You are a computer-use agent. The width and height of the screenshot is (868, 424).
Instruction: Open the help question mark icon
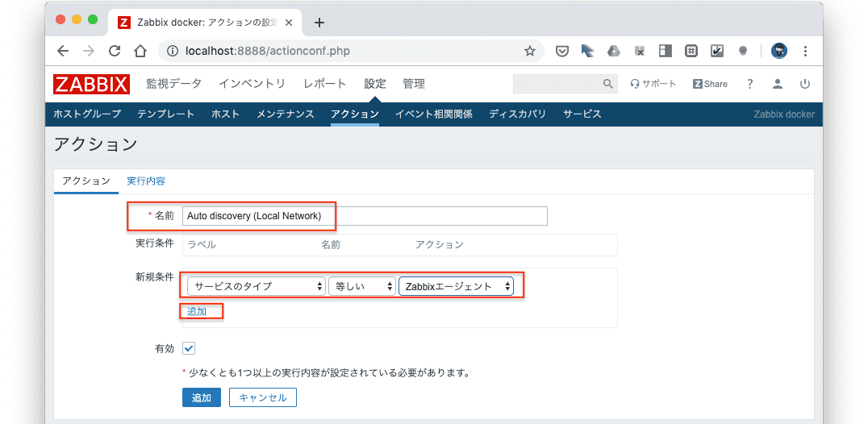pyautogui.click(x=750, y=84)
